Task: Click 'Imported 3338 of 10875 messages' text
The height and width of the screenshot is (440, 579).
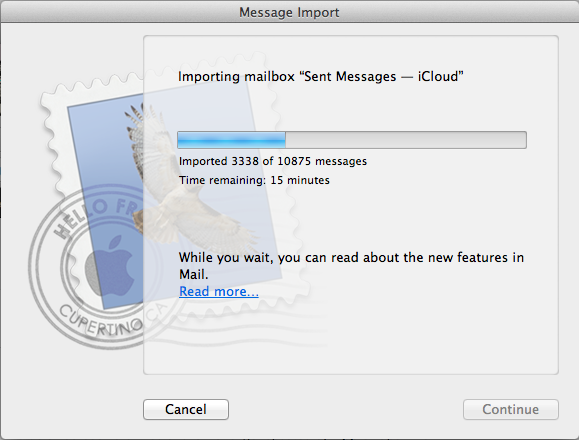Action: [x=273, y=161]
